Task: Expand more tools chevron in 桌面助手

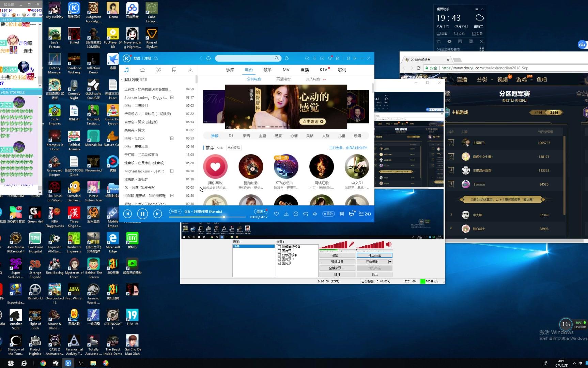Action: 481,42
